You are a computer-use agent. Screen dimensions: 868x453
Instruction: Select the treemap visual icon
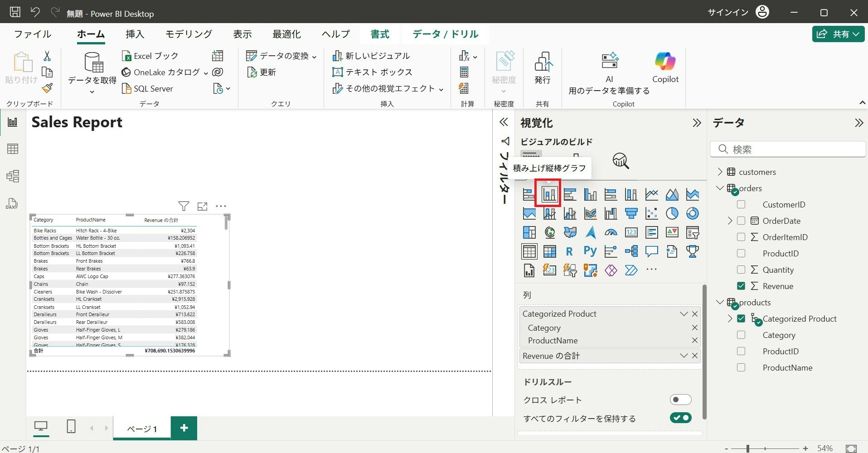pyautogui.click(x=529, y=232)
